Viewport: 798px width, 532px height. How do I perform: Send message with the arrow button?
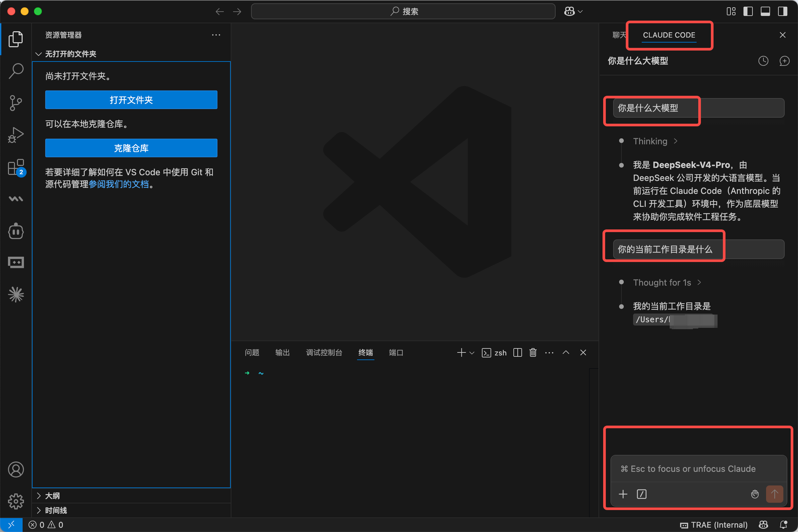(x=775, y=494)
